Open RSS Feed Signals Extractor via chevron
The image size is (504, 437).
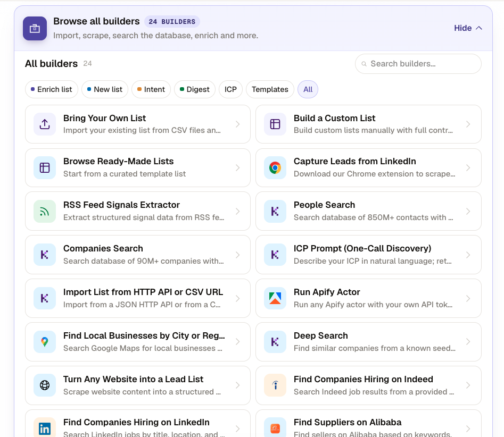(237, 211)
